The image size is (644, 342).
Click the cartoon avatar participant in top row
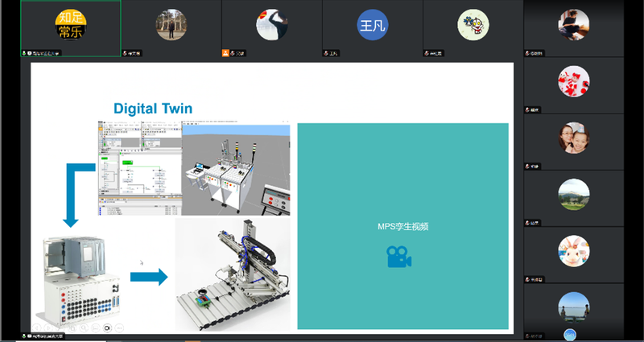click(473, 25)
